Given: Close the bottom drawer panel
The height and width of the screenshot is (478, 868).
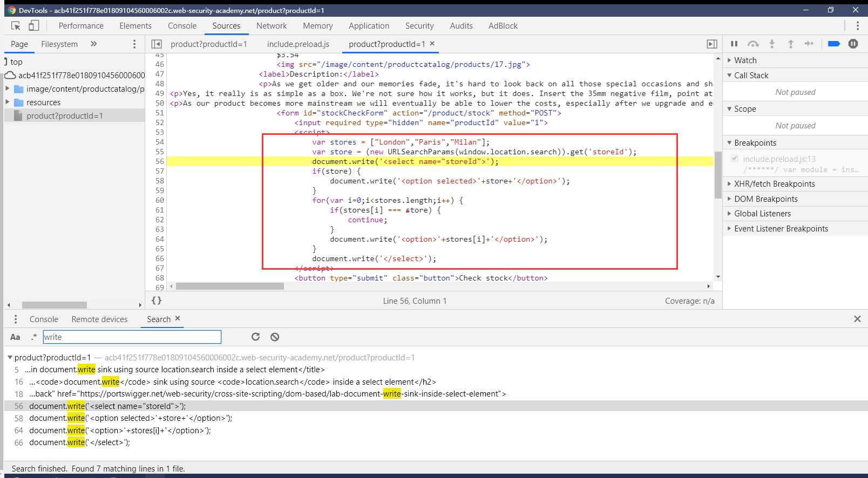Looking at the screenshot, I should coord(857,319).
